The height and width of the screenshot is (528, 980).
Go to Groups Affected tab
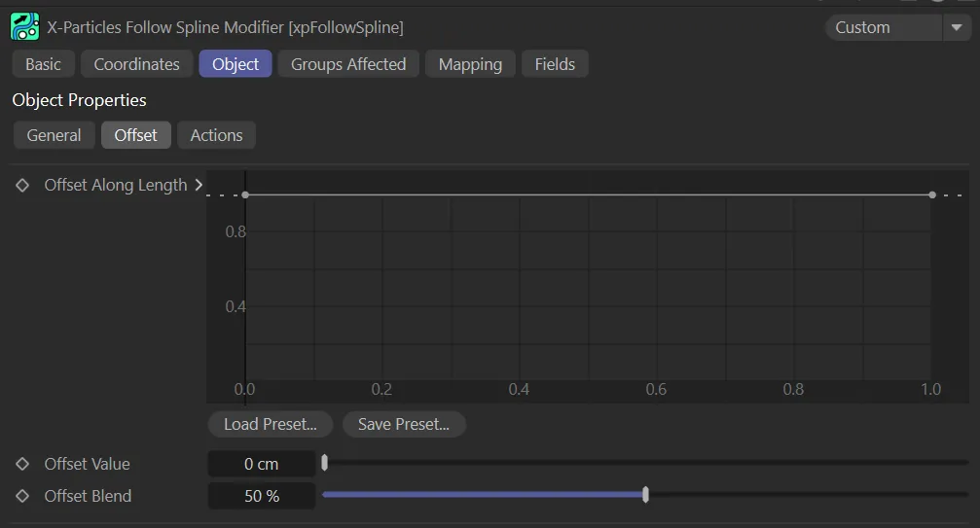click(x=348, y=64)
